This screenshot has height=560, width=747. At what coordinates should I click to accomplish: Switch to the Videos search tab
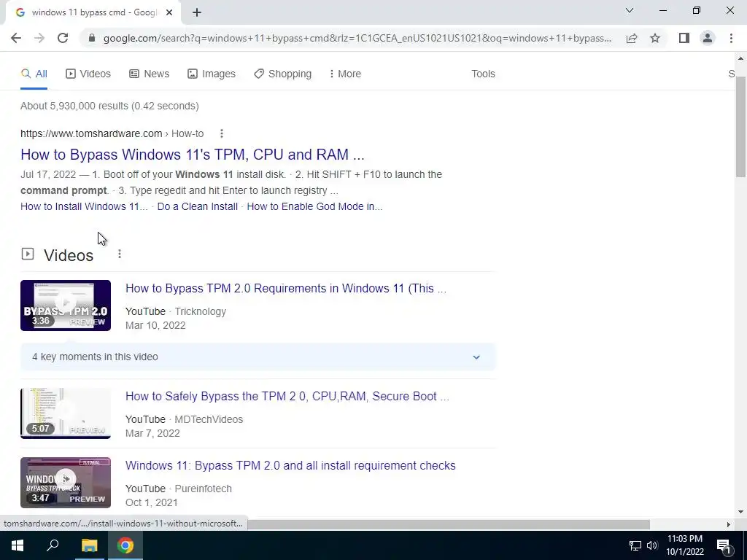click(88, 74)
